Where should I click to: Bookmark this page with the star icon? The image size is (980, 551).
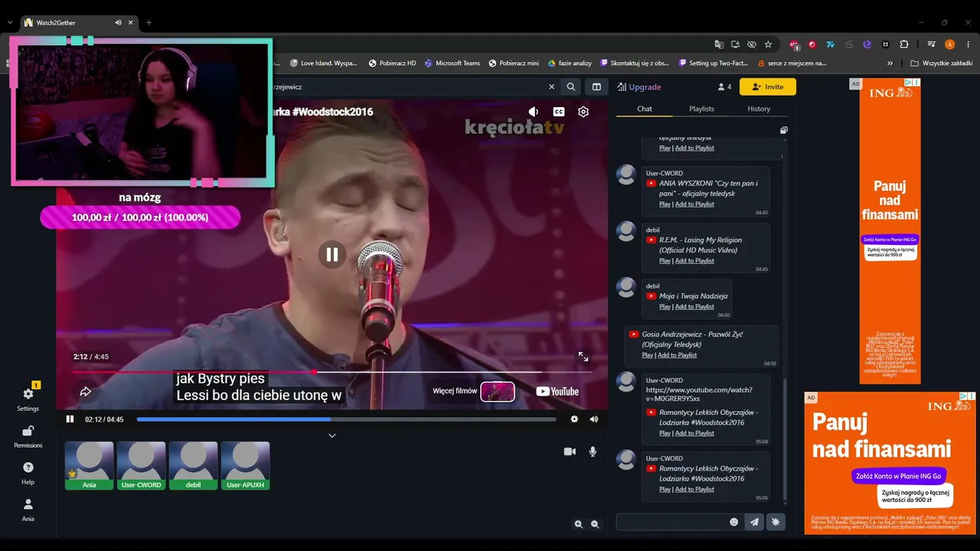click(x=768, y=44)
